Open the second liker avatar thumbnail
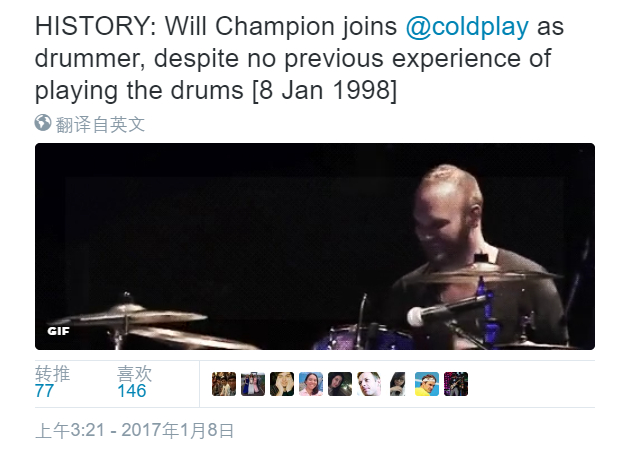 tap(253, 384)
